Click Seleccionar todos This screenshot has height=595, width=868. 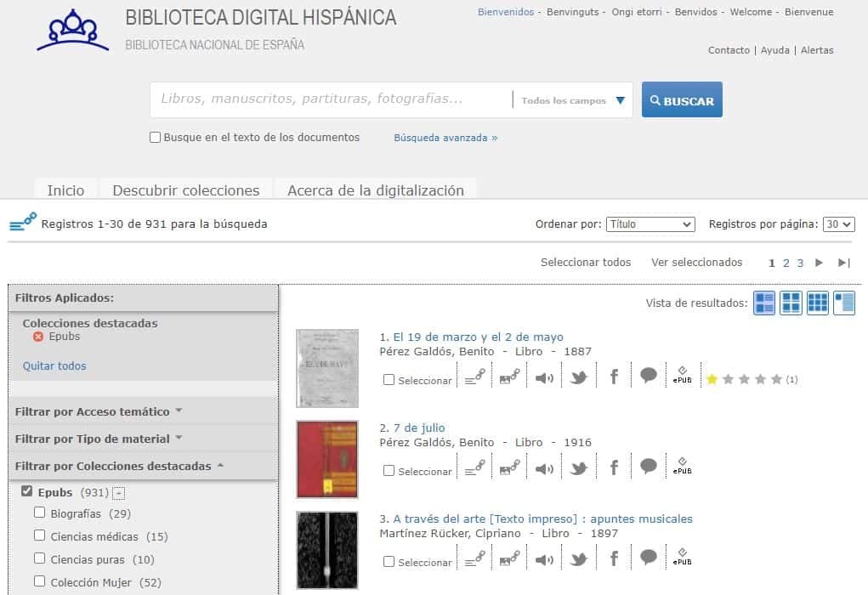click(x=586, y=263)
